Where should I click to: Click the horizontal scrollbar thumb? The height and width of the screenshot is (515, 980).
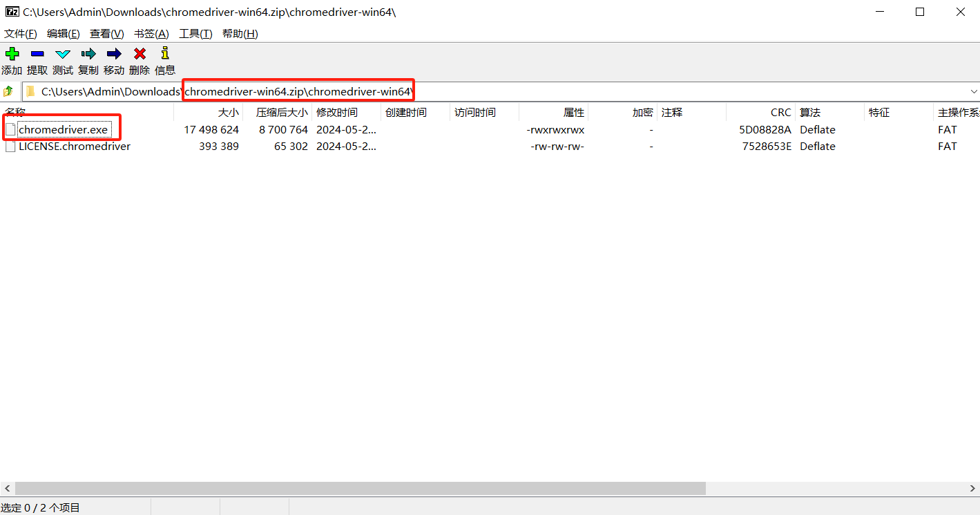[360, 488]
